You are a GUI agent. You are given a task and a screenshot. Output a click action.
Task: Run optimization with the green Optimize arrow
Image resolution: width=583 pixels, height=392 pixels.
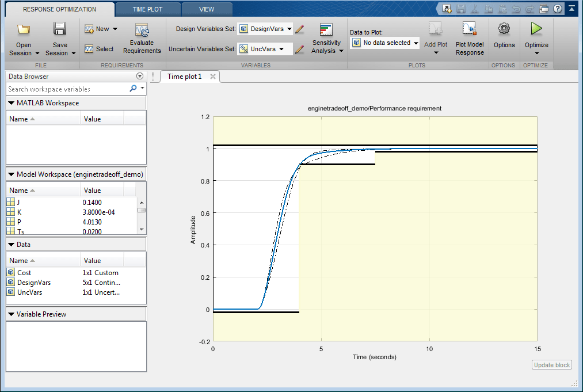[x=536, y=29]
